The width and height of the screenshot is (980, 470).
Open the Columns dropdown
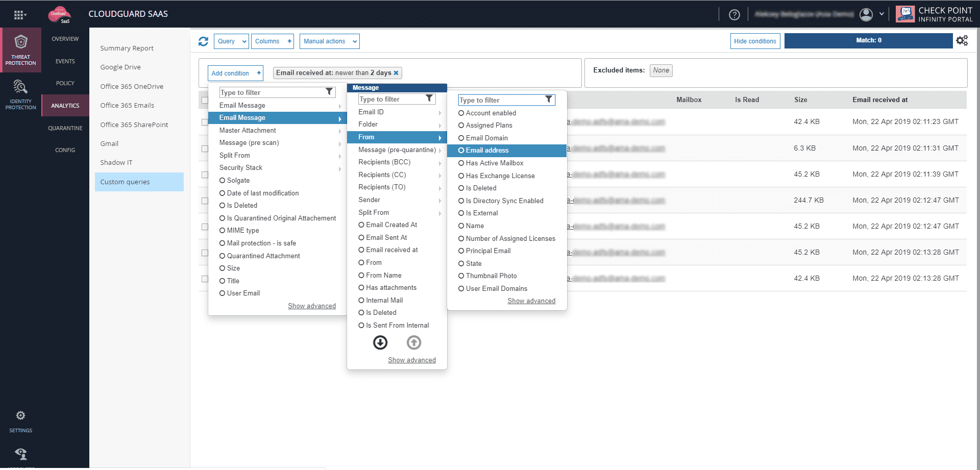click(273, 41)
